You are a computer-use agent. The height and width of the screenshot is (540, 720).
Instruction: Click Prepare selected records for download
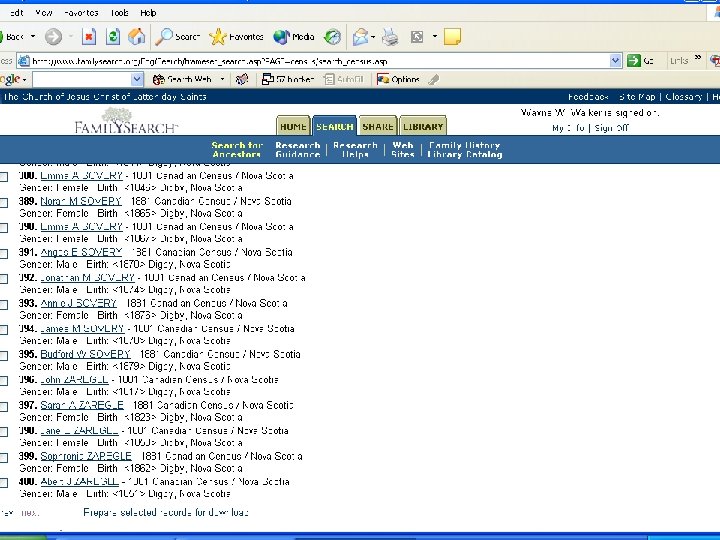pyautogui.click(x=166, y=512)
